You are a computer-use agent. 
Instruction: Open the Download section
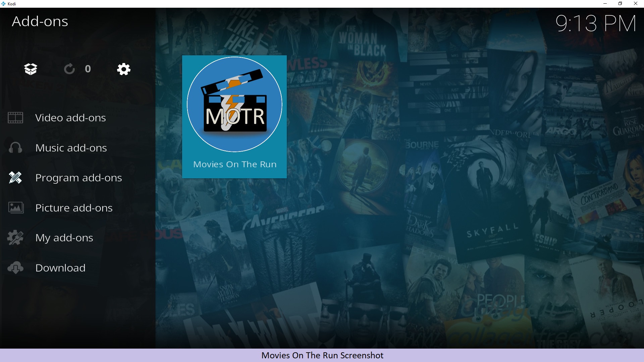[x=60, y=268]
